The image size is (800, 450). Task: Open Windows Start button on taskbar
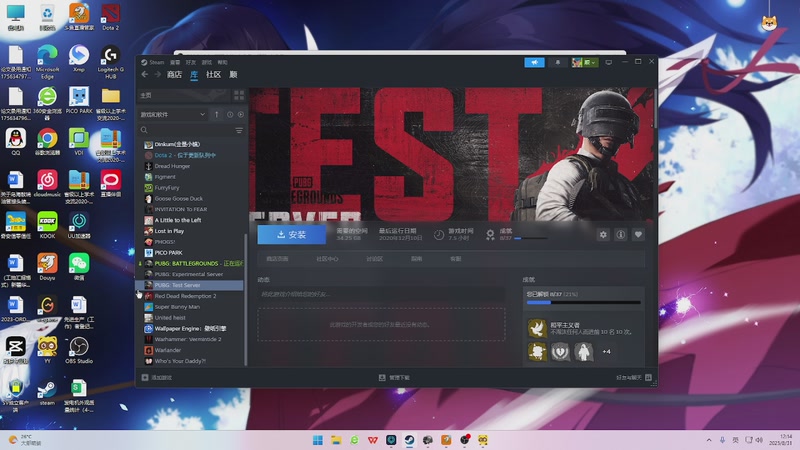[317, 440]
